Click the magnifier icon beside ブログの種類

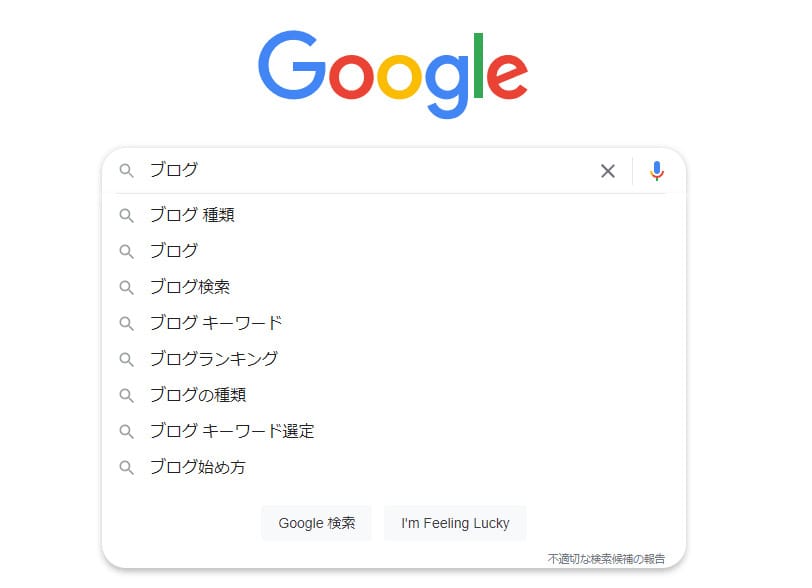(126, 396)
